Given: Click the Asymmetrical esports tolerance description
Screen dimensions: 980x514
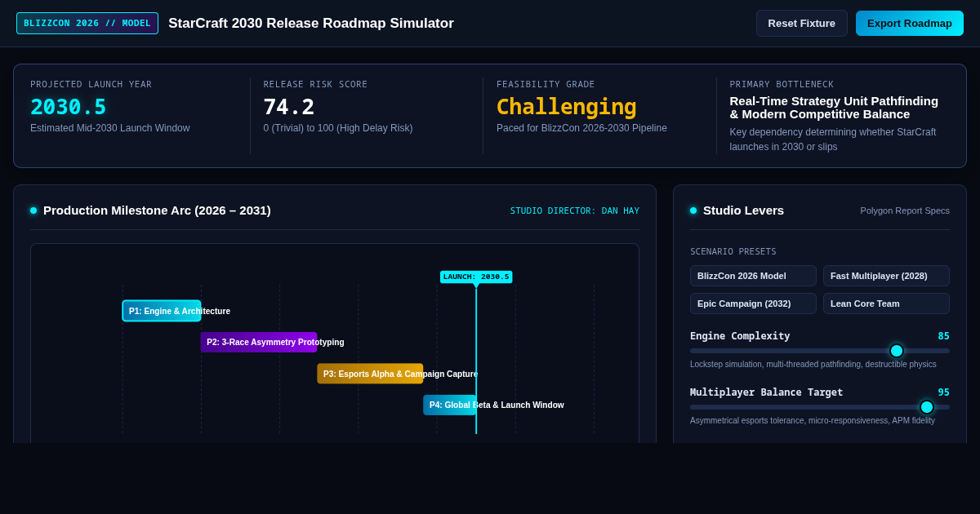Looking at the screenshot, I should [x=813, y=420].
